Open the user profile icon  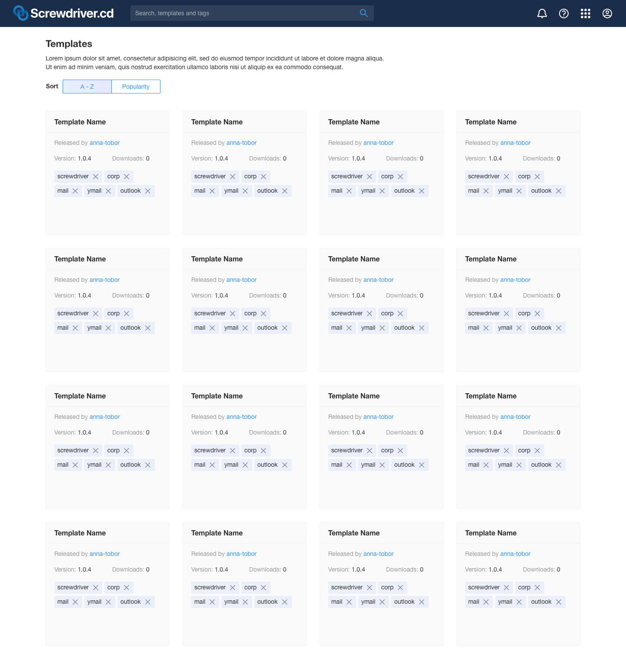click(x=607, y=13)
